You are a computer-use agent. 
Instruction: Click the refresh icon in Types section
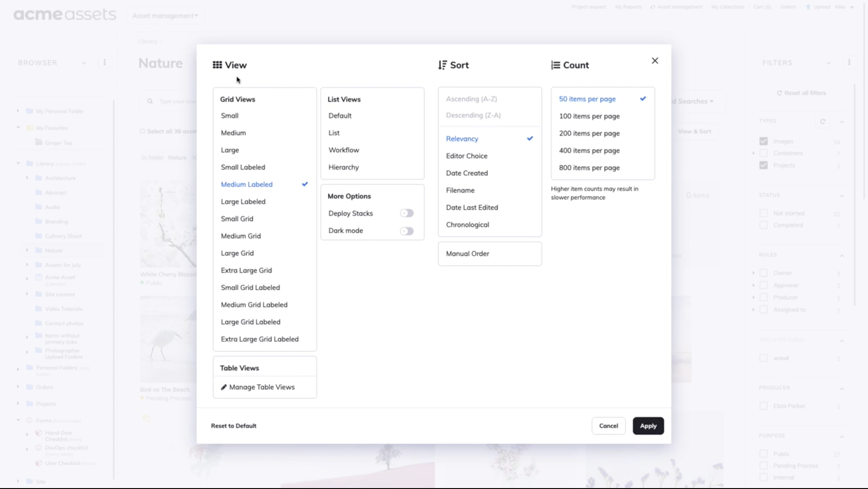822,121
